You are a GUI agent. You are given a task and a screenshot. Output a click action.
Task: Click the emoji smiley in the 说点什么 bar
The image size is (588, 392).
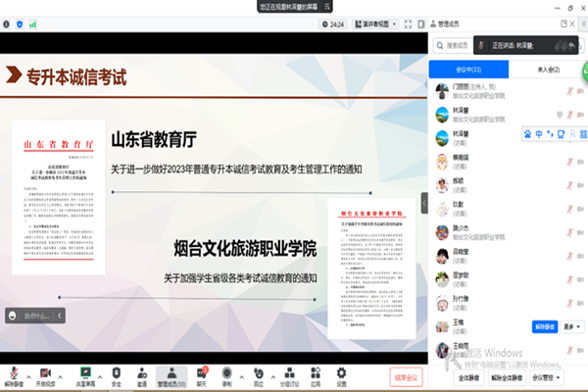[x=13, y=316]
